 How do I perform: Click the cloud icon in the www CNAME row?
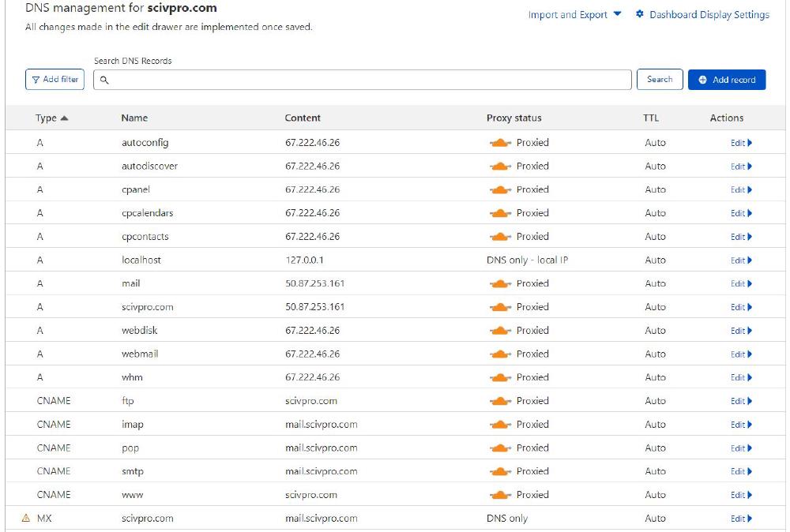tap(500, 495)
